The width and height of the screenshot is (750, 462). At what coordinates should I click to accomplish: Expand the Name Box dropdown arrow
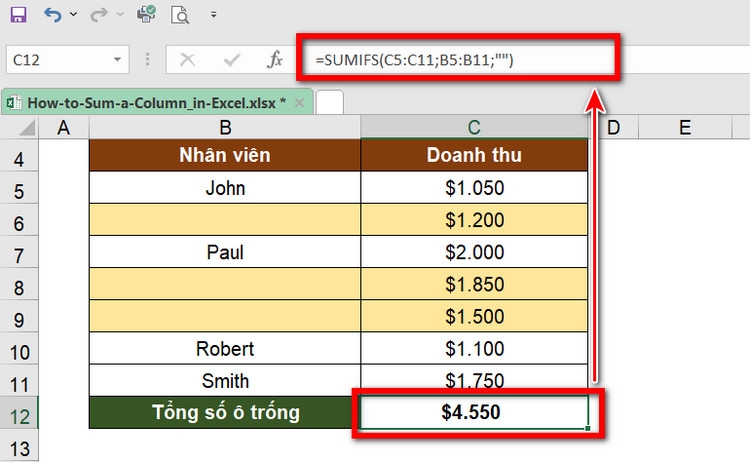[117, 60]
